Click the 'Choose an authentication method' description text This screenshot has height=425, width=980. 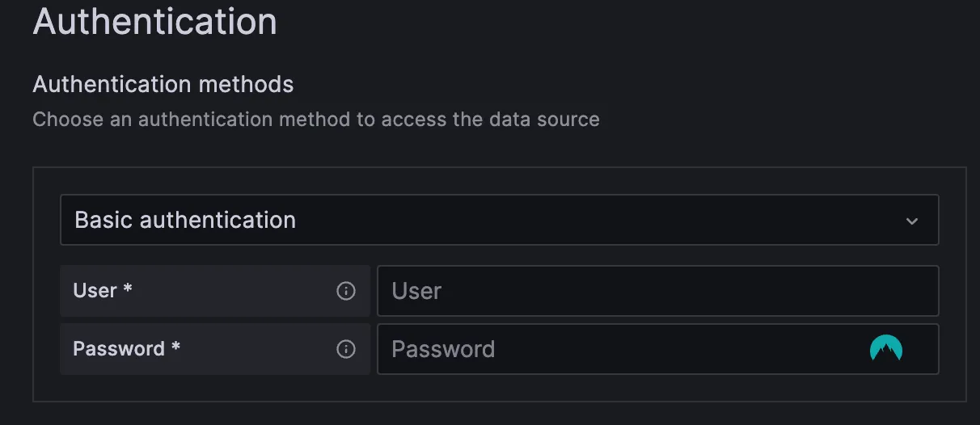pyautogui.click(x=316, y=120)
